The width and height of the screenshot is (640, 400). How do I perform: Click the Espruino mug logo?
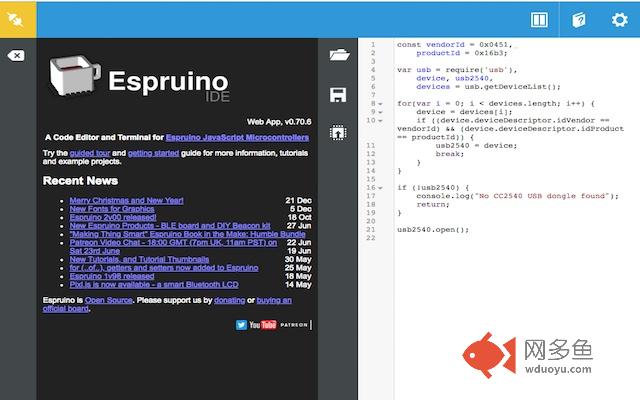coord(75,76)
